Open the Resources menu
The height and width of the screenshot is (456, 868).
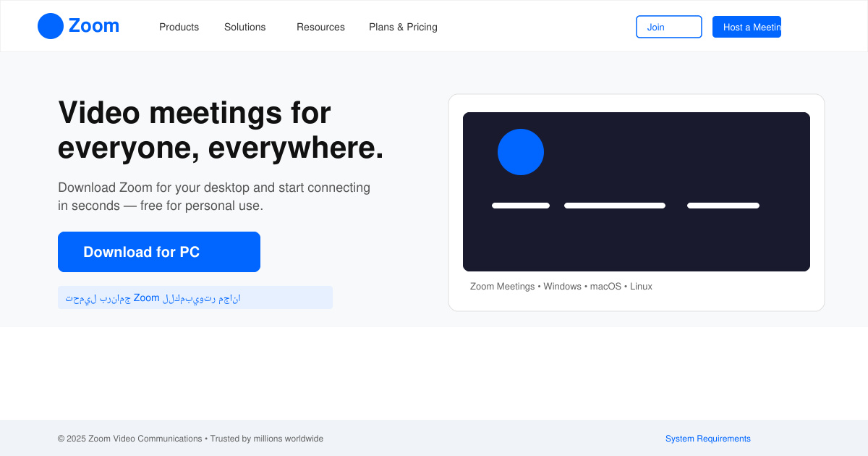pos(320,27)
